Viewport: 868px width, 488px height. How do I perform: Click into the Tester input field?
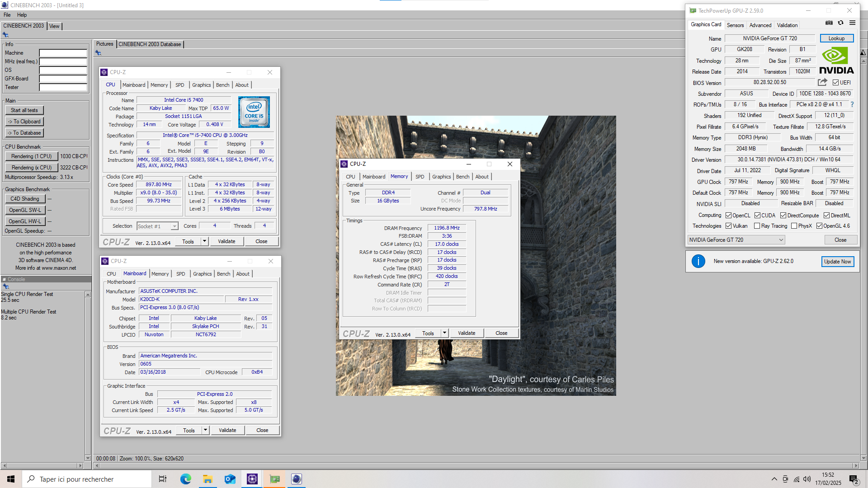(x=63, y=87)
